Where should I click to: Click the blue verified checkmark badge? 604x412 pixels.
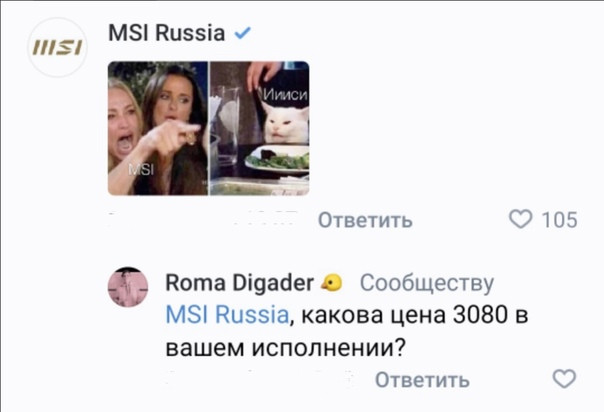243,33
